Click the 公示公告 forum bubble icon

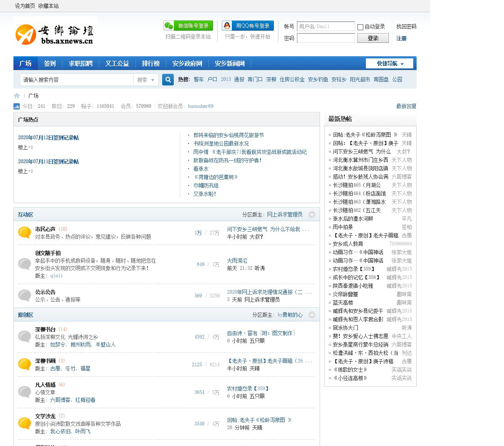24,295
